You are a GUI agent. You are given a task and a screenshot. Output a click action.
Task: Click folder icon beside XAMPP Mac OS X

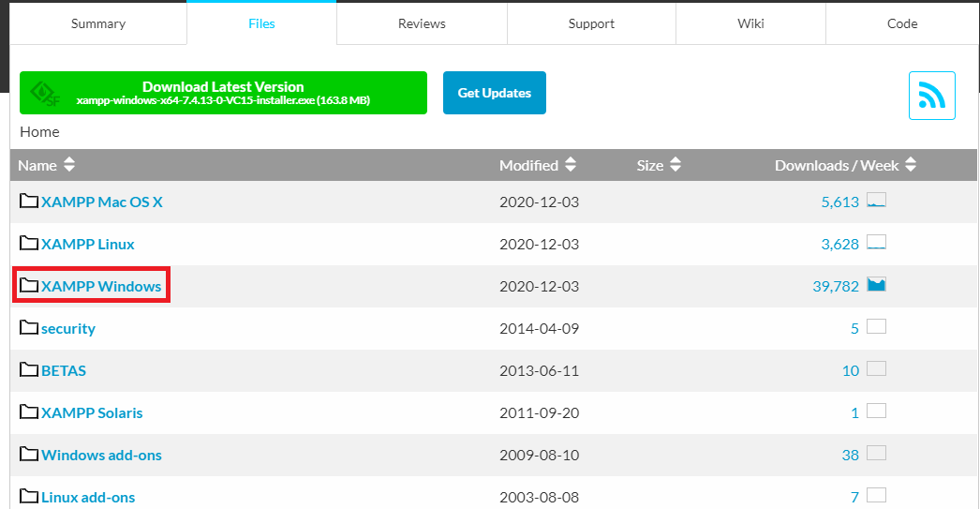(x=29, y=201)
